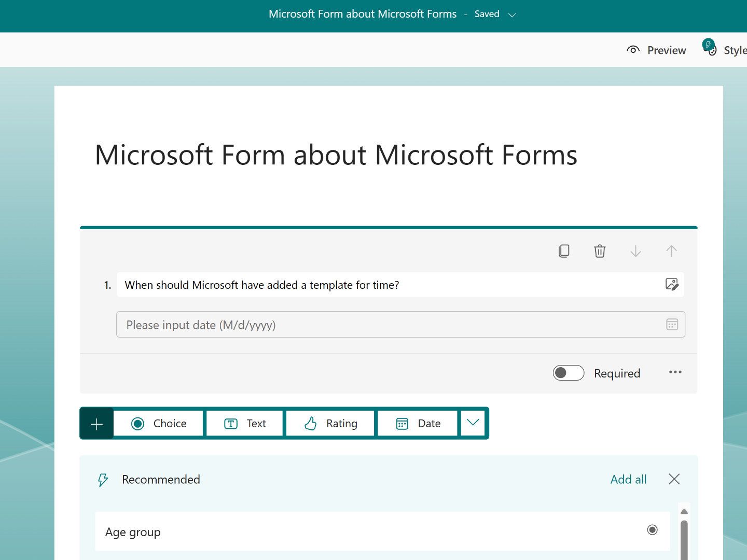Select the Age group radio icon

point(652,529)
